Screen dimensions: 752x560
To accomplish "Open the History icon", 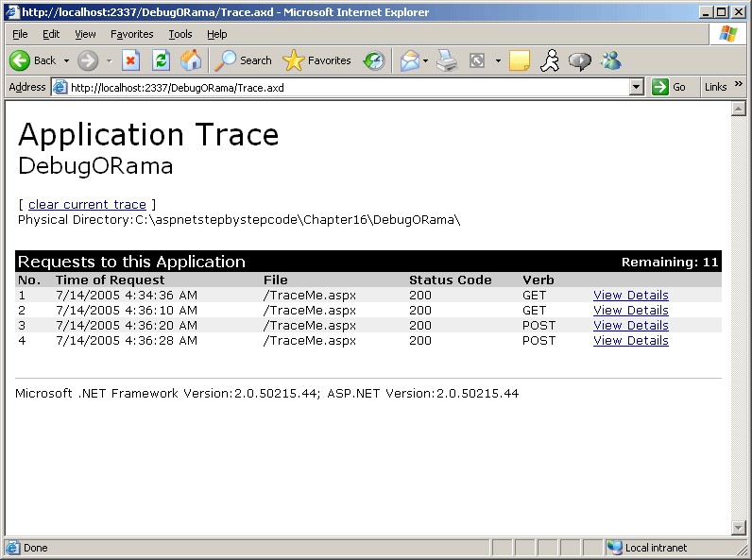I will [375, 60].
